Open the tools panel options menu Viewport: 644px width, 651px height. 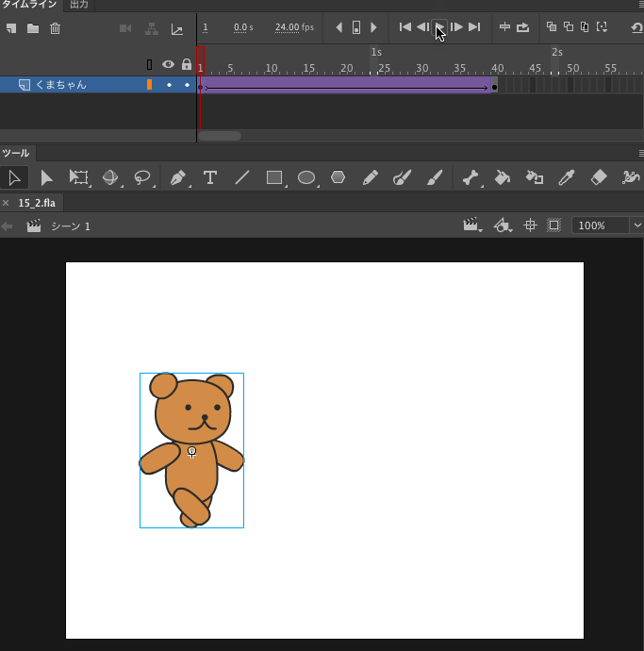point(640,154)
